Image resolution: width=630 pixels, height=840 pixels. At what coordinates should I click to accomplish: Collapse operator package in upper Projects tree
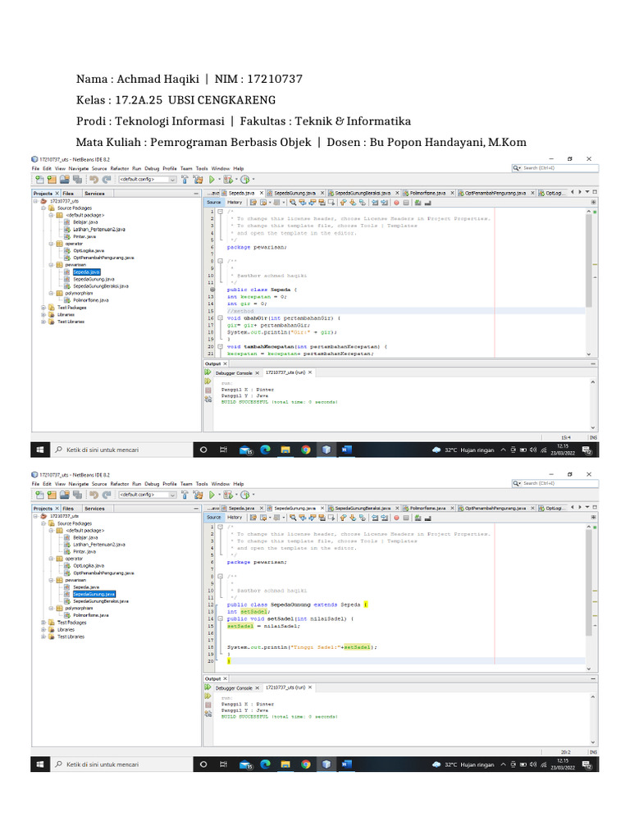(x=49, y=244)
